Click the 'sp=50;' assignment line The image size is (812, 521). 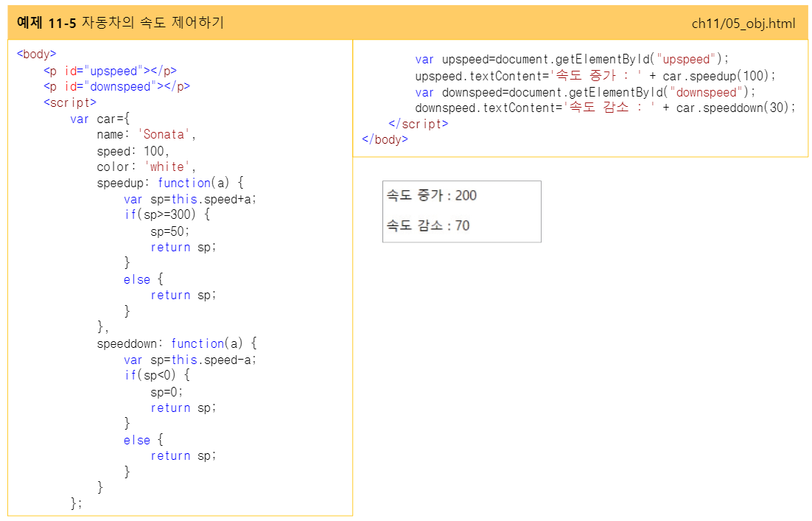coord(170,231)
